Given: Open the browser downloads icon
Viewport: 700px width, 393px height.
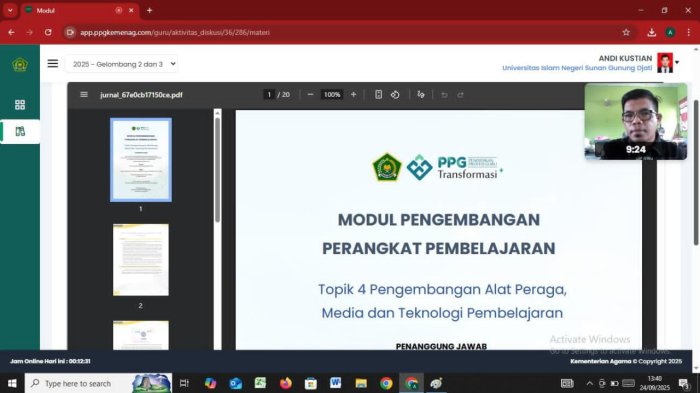Looking at the screenshot, I should click(651, 32).
